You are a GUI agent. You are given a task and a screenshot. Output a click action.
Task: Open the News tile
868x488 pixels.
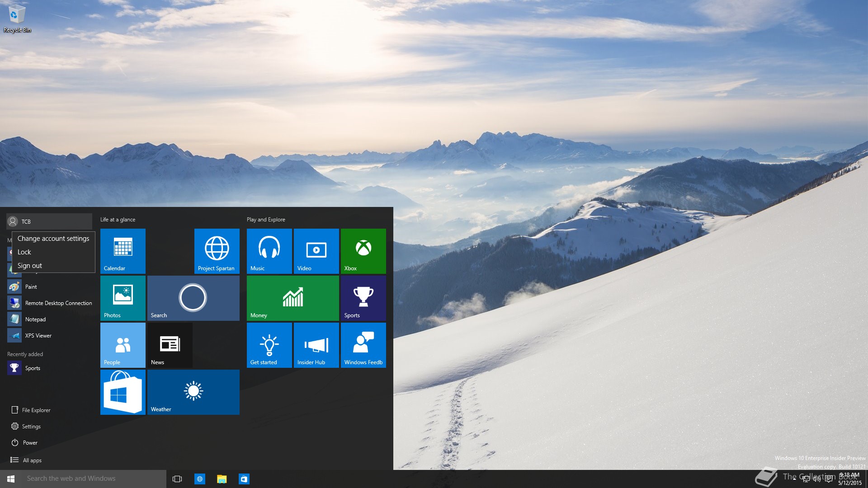170,345
